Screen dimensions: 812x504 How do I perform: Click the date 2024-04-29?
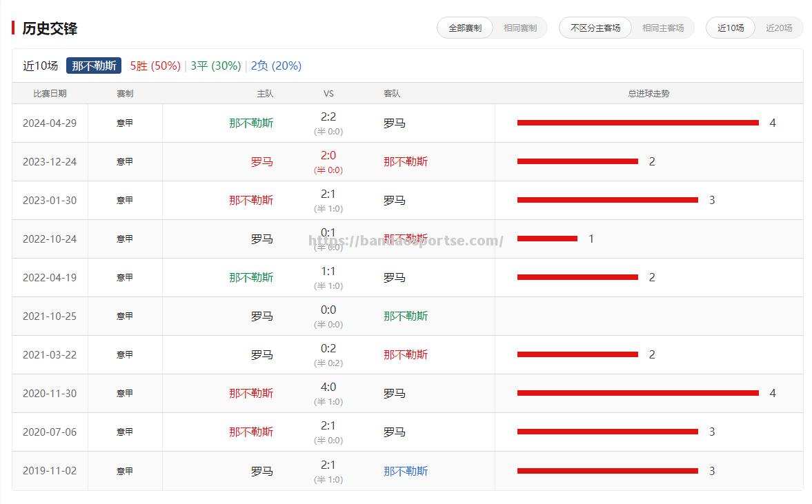[50, 123]
